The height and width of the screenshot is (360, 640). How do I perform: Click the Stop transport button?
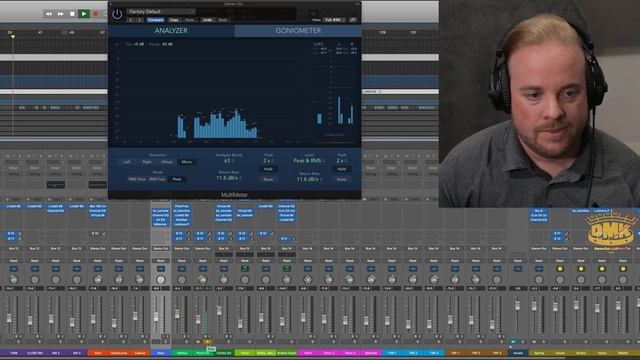[x=72, y=14]
